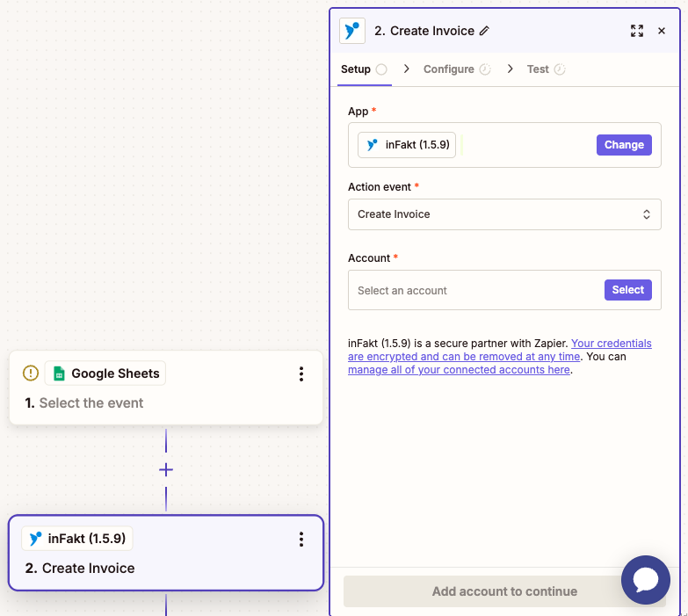The width and height of the screenshot is (688, 616).
Task: Add a step with the plus icon
Action: click(166, 470)
